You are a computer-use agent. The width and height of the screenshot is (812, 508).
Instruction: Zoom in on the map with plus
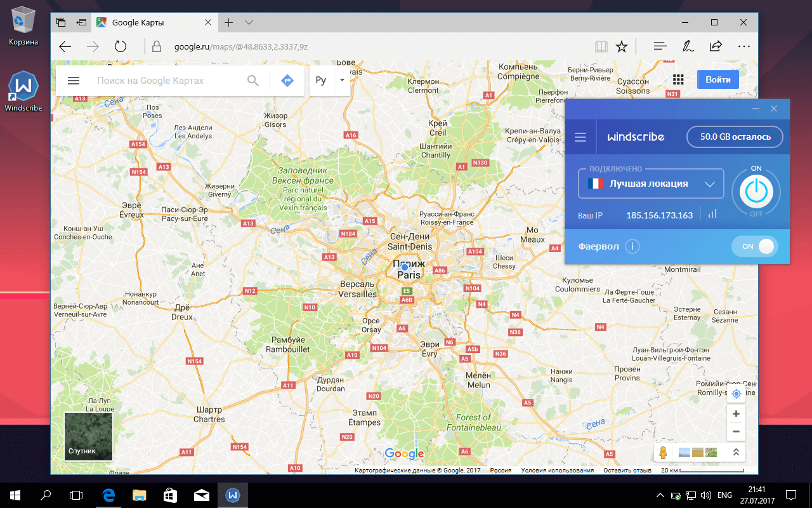point(736,414)
